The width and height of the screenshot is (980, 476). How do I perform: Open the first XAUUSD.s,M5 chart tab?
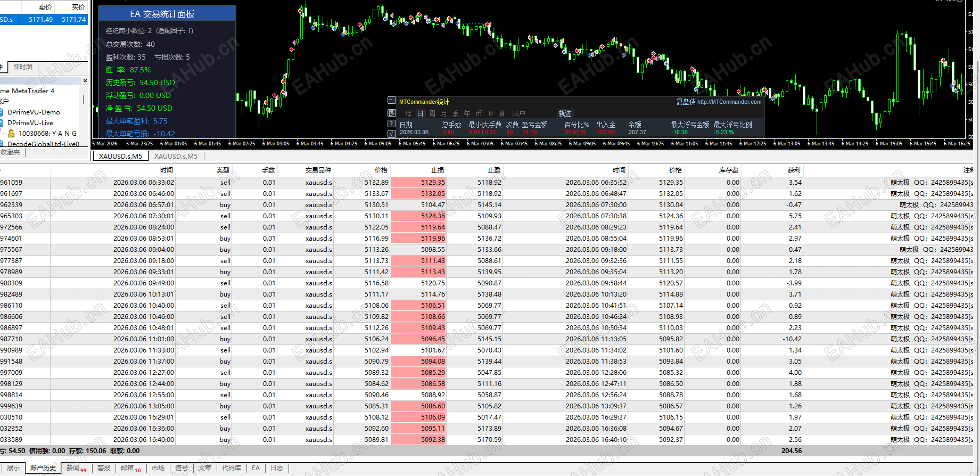pyautogui.click(x=120, y=156)
